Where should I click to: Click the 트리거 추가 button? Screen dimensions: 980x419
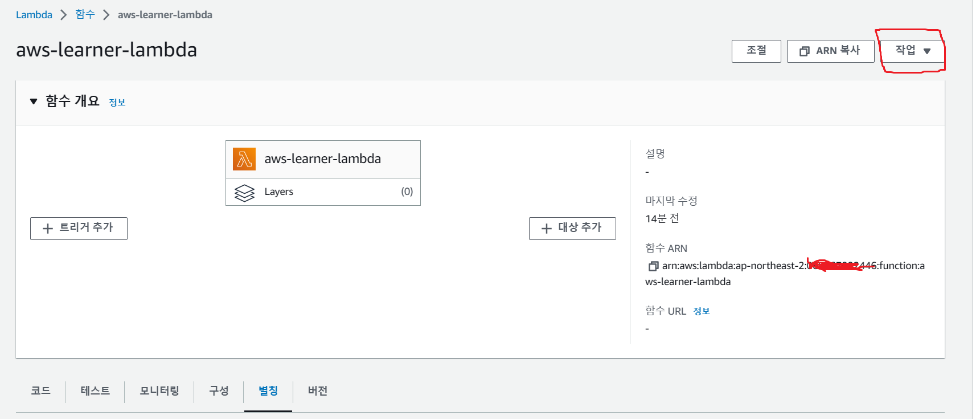(x=79, y=228)
